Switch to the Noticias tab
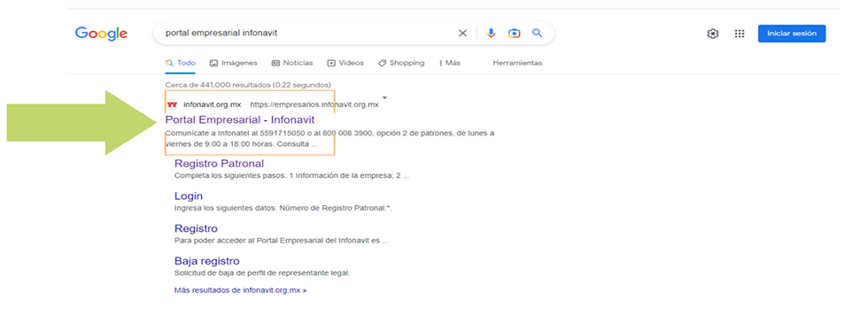 pos(292,63)
